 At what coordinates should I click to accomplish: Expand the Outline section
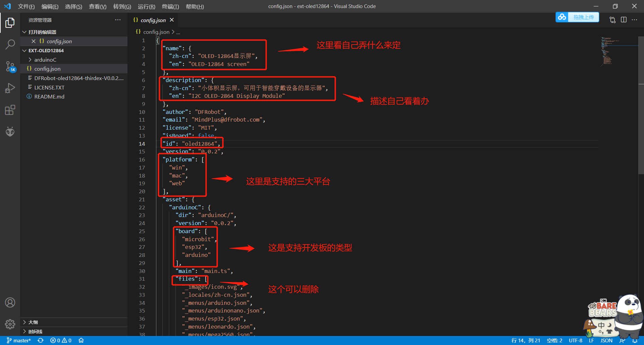(74, 322)
